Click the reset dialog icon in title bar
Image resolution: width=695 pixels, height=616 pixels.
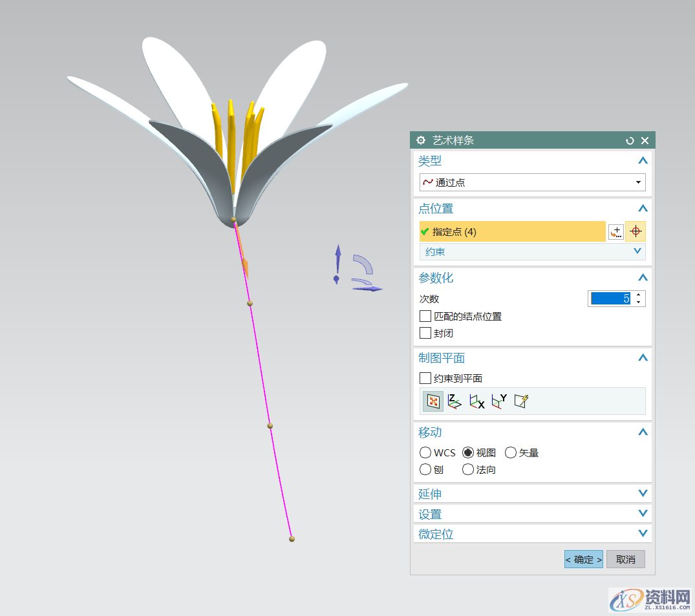pyautogui.click(x=630, y=140)
